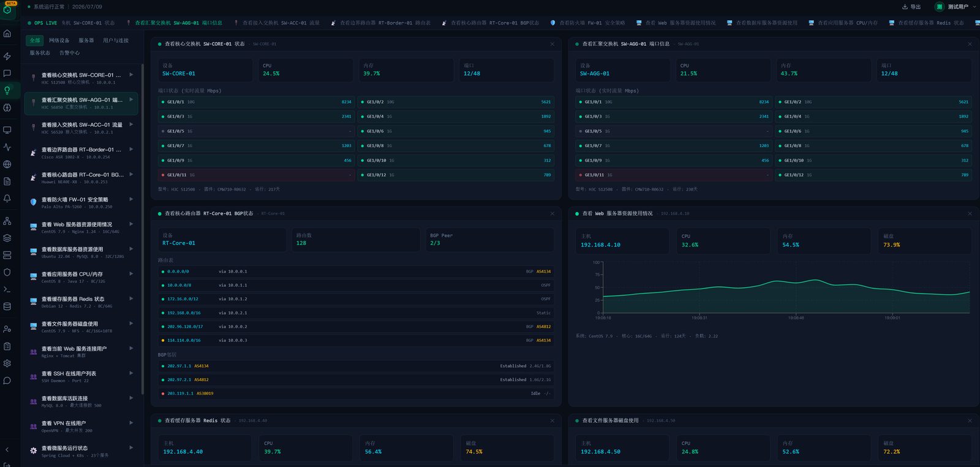980x467 pixels.
Task: Open the 测试用户 account dropdown
Action: [x=956, y=7]
